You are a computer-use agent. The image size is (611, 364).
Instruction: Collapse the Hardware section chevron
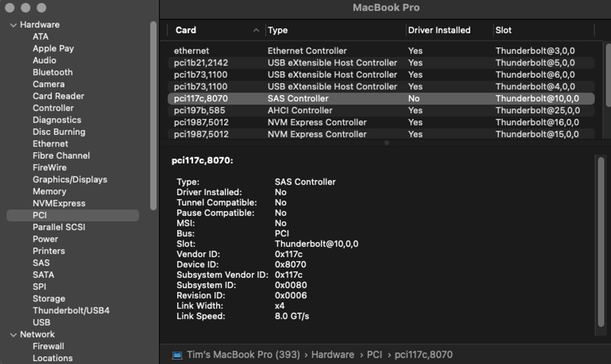tap(13, 25)
